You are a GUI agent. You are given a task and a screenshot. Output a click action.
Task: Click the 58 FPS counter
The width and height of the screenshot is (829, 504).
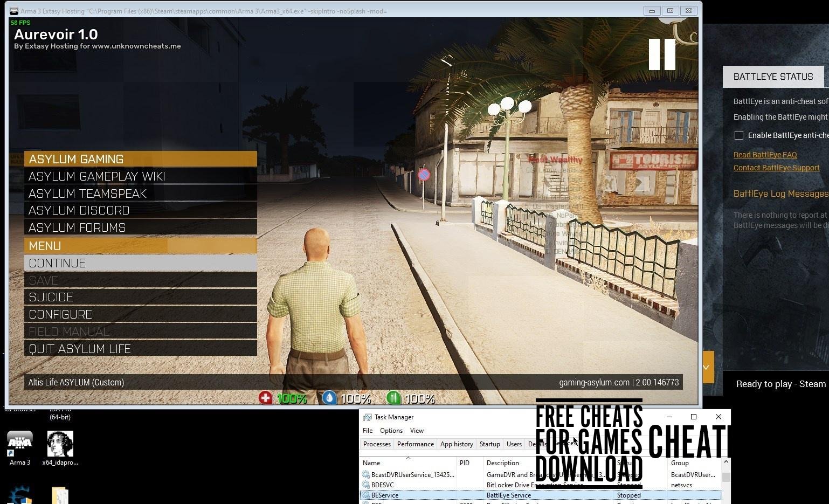(20, 23)
